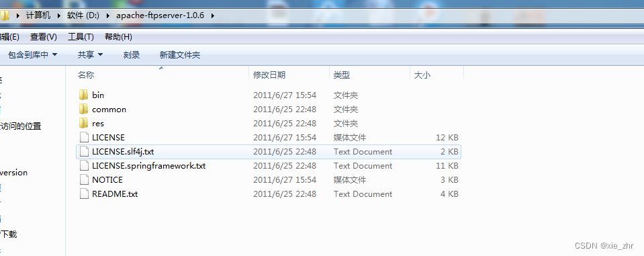Screen dimensions: 644x256
Task: Select the bin folder name
Action: pos(98,95)
